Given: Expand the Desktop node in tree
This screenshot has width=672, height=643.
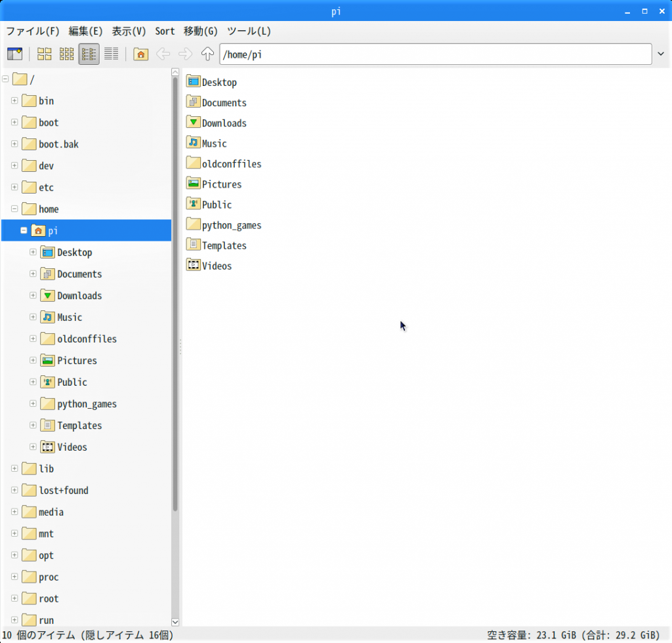Looking at the screenshot, I should [x=33, y=252].
